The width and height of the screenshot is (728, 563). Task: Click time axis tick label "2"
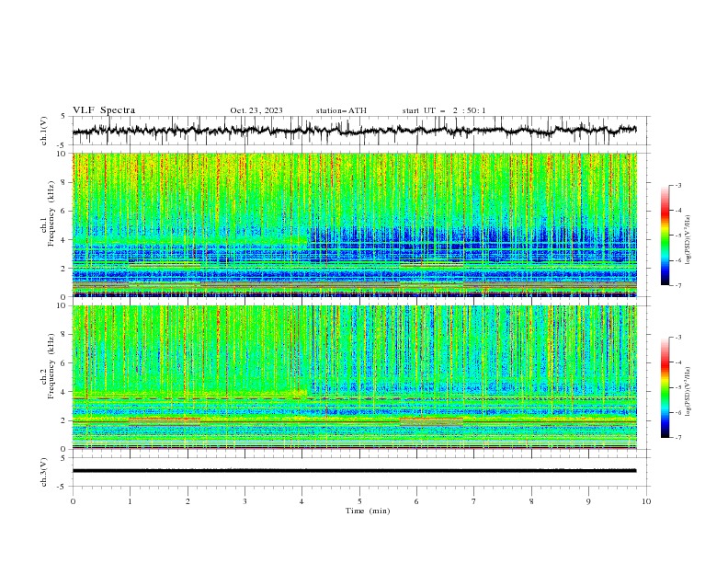[188, 501]
